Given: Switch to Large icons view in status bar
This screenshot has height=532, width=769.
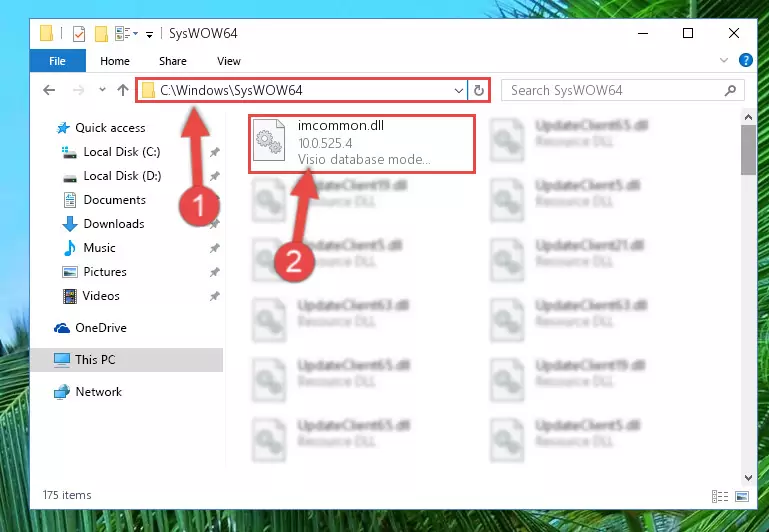Looking at the screenshot, I should (742, 496).
